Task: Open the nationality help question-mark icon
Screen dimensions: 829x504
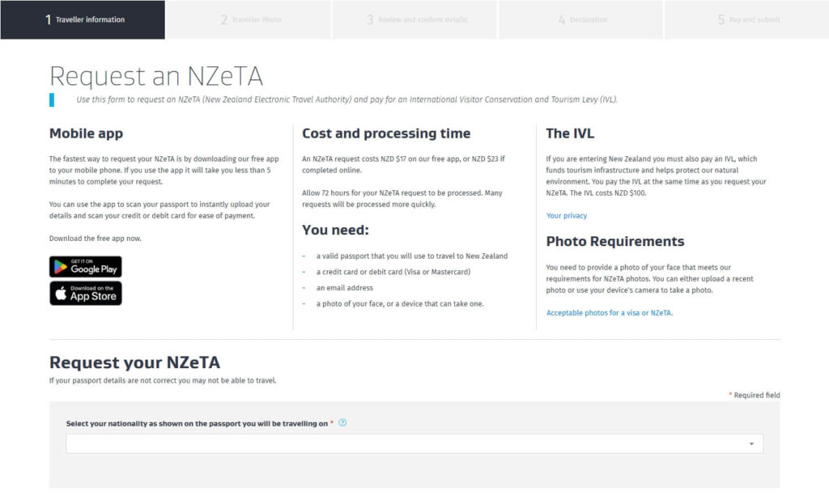Action: 342,421
